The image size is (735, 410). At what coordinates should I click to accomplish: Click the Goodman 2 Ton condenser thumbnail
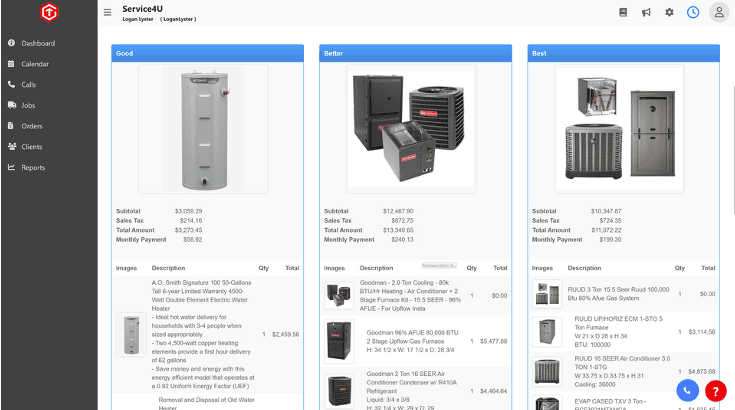point(339,391)
